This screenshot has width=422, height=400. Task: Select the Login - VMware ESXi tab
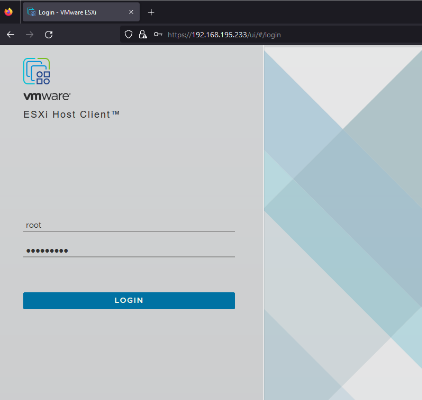pos(81,12)
